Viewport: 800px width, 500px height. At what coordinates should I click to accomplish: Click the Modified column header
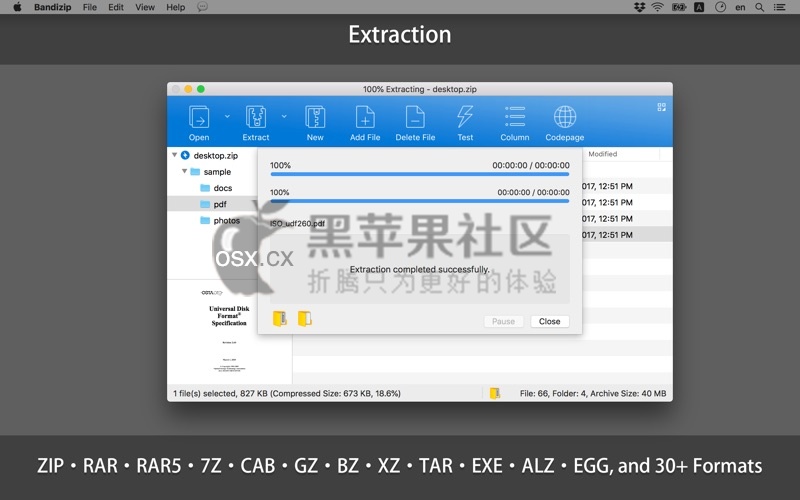click(603, 154)
